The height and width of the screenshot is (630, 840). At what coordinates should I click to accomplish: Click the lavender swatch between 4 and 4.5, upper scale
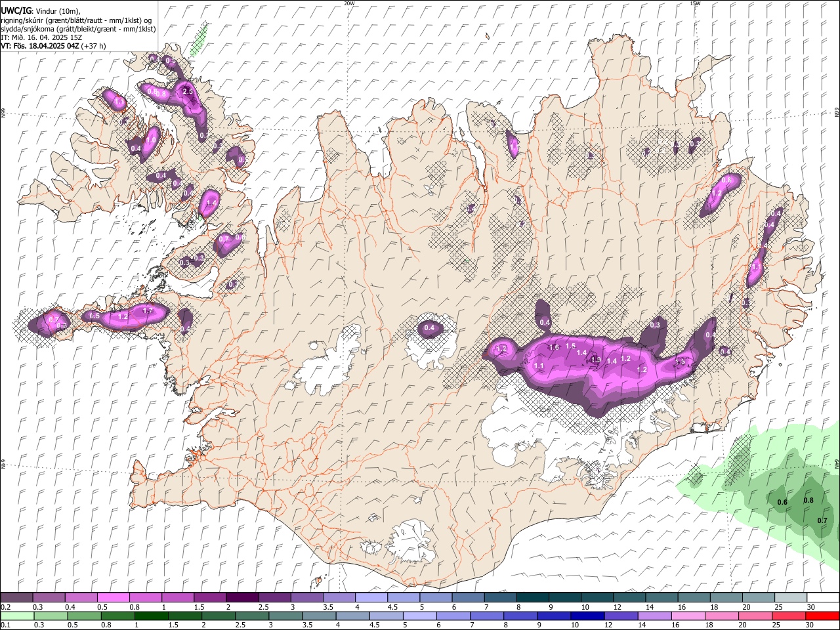click(370, 598)
